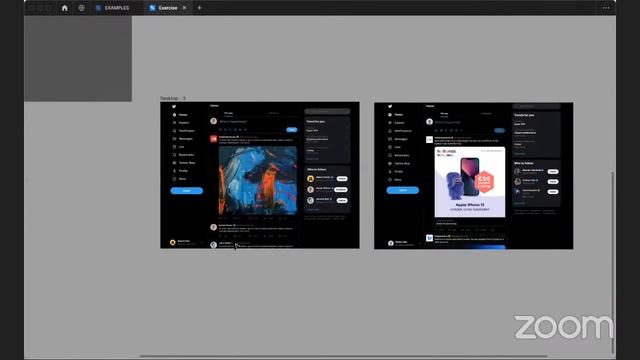The height and width of the screenshot is (360, 640).
Task: Add a new tab with plus icon
Action: [200, 8]
